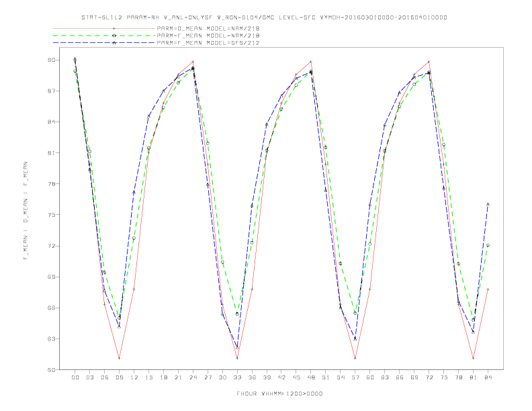Click x-axis forecast hour label 15
The image size is (532, 411).
coord(148,377)
